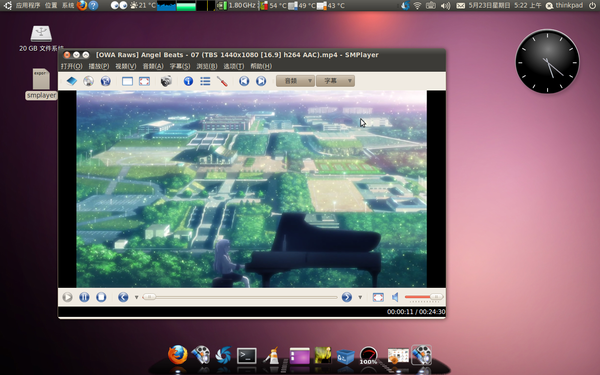600x375 pixels.
Task: Open the playlist with the list icon
Action: [205, 81]
